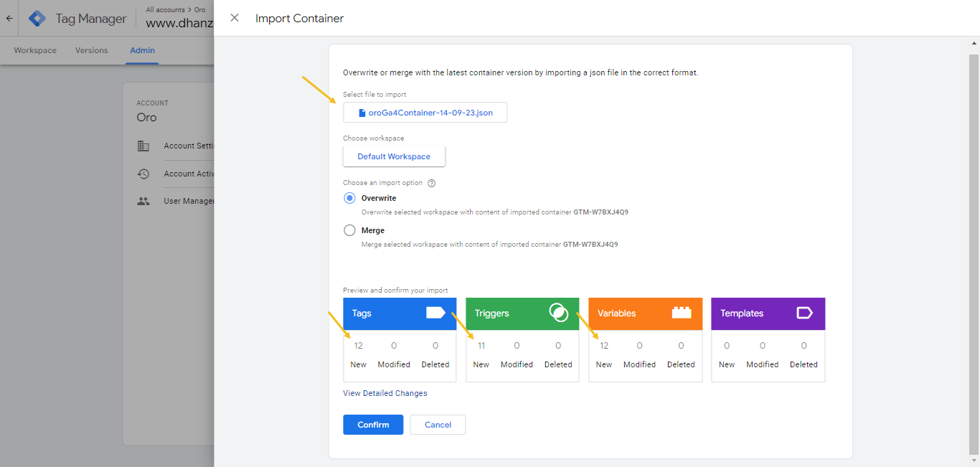Click the Account Activity history icon
980x467 pixels.
pyautogui.click(x=143, y=174)
